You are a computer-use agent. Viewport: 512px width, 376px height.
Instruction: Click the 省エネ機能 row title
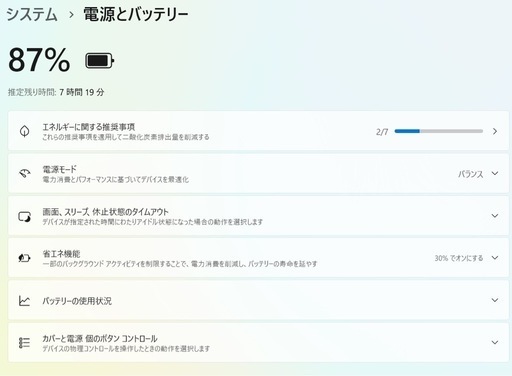click(x=61, y=254)
